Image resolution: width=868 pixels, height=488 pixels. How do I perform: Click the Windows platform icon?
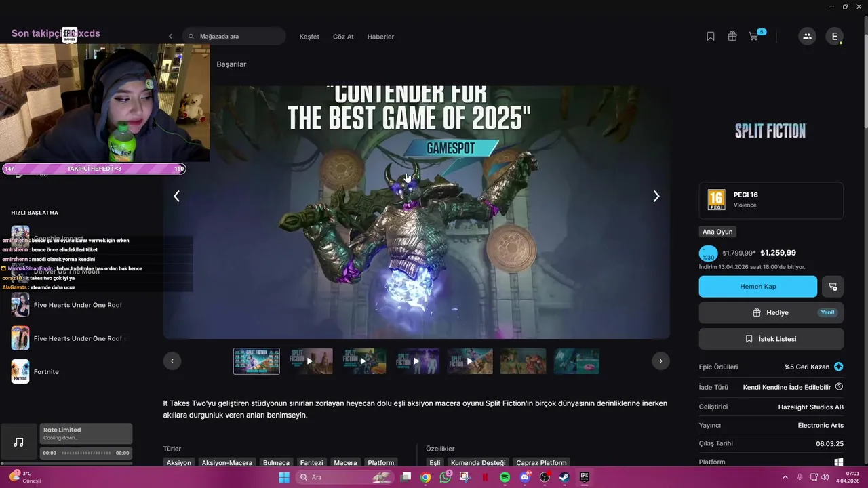click(x=839, y=462)
